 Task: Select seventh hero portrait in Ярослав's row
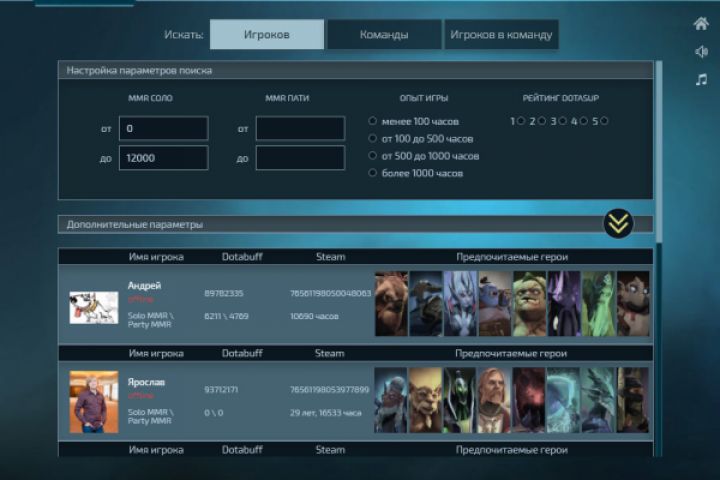(597, 400)
